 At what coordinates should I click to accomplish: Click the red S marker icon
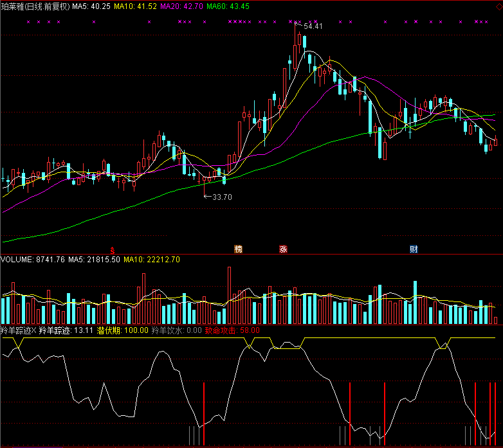point(113,250)
